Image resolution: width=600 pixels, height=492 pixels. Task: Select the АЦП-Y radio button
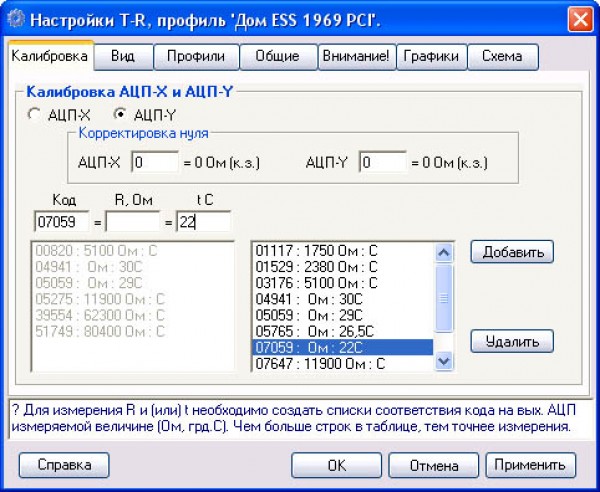pyautogui.click(x=122, y=114)
